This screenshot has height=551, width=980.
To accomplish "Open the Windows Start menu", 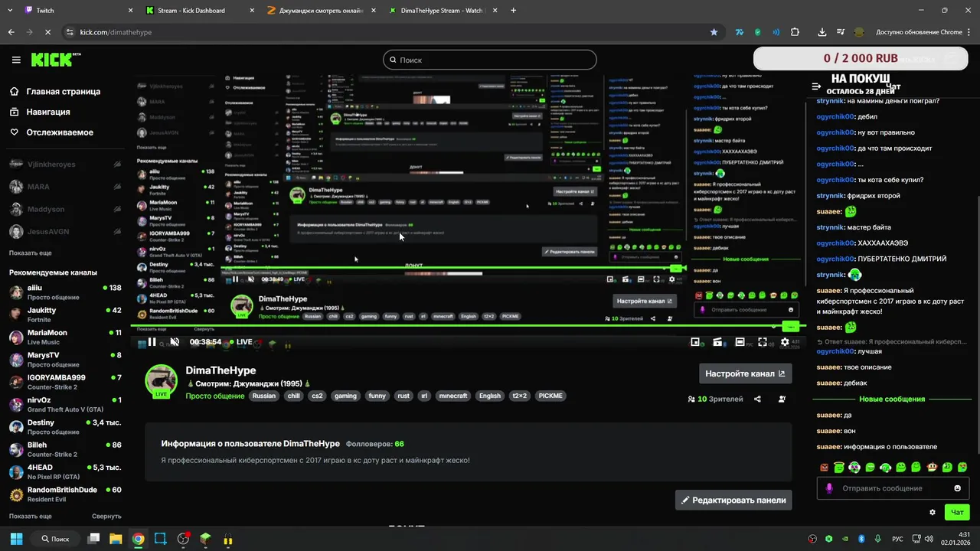I will click(16, 539).
